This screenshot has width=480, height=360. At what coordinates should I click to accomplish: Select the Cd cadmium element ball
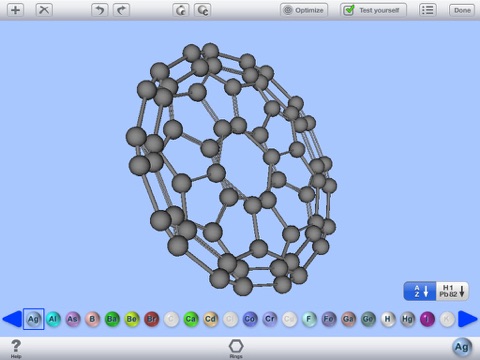[210, 319]
